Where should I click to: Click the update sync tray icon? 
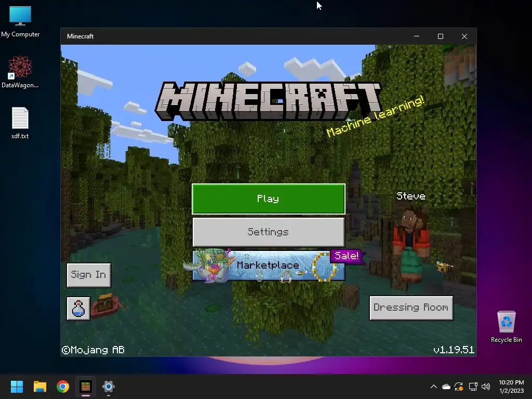(459, 387)
